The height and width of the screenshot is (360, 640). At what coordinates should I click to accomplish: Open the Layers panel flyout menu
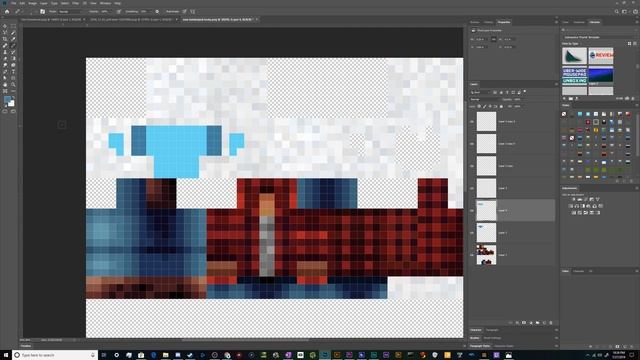(x=556, y=84)
